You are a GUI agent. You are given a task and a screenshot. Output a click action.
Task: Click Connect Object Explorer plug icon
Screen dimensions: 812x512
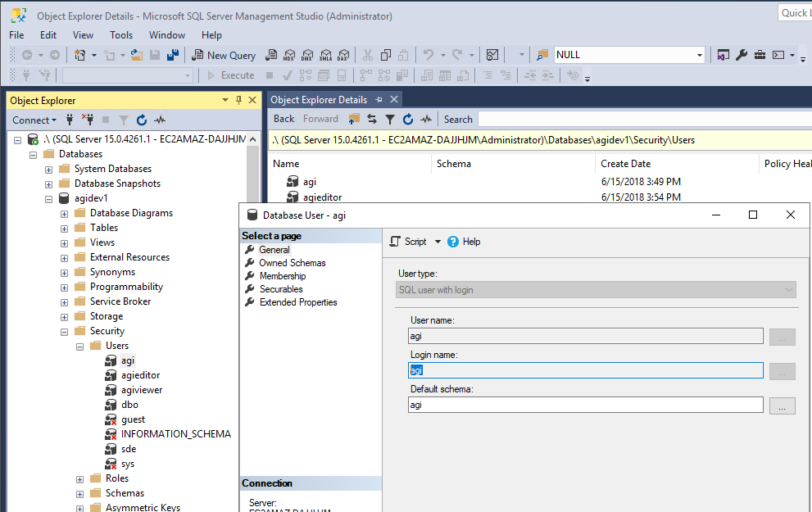(x=70, y=120)
